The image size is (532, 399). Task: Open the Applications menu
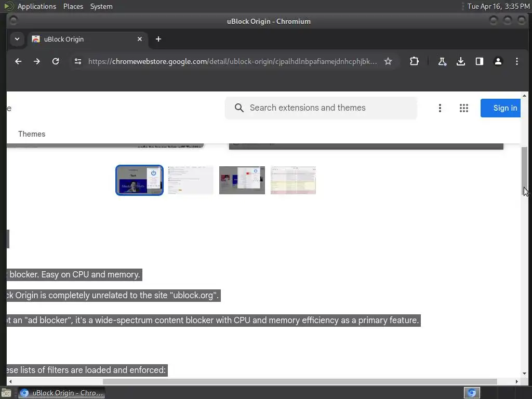tap(37, 6)
